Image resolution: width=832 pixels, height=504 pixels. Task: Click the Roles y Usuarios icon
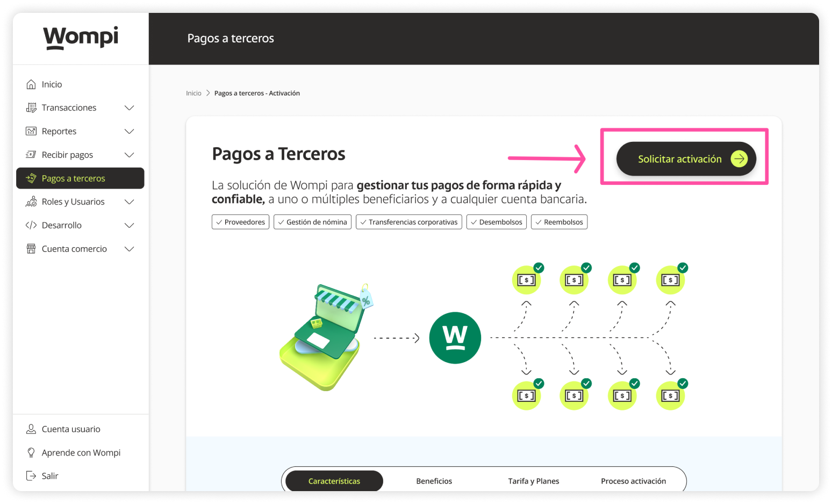(31, 202)
